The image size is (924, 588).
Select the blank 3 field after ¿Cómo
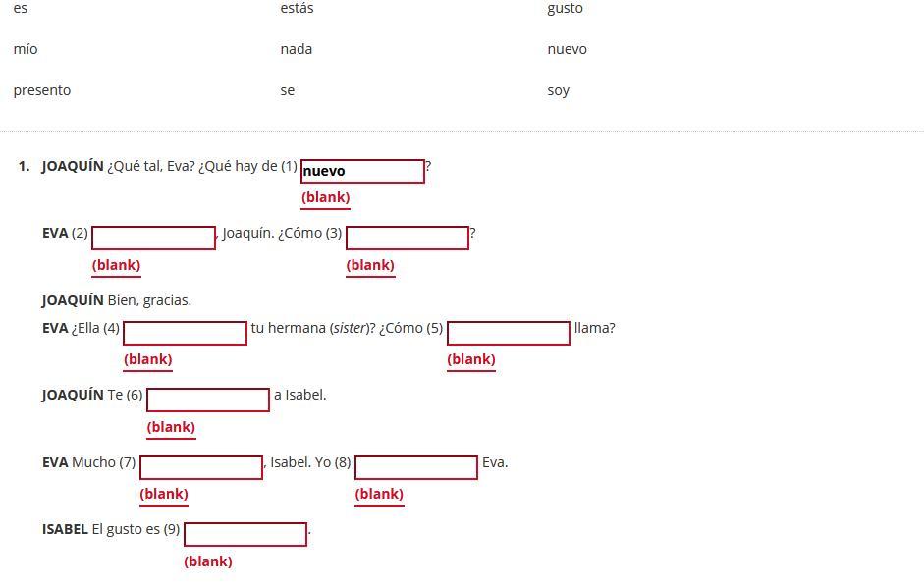click(408, 238)
